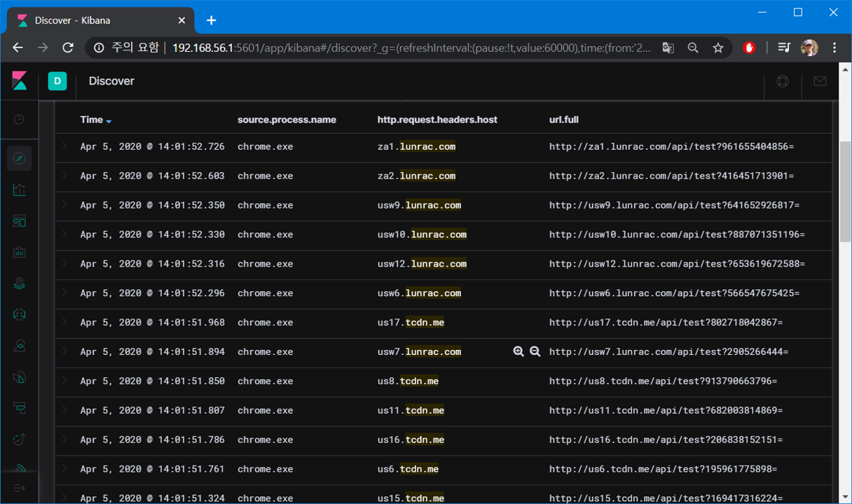
Task: Open the Chrome profile avatar
Action: pos(809,48)
